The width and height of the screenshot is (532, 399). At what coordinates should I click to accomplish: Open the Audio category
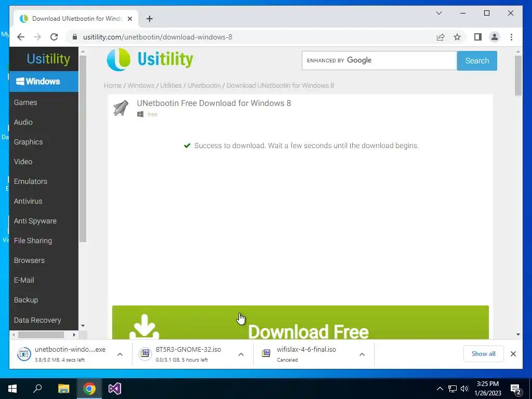pos(23,122)
